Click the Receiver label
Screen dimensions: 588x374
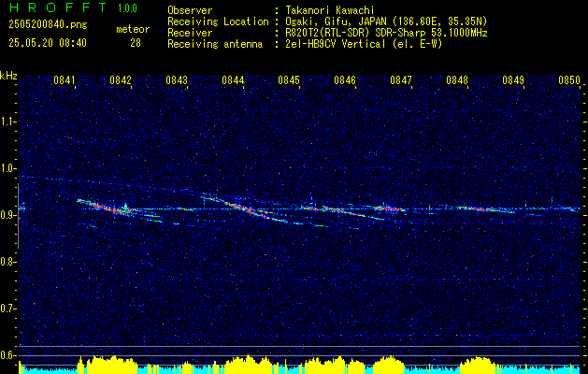point(190,33)
